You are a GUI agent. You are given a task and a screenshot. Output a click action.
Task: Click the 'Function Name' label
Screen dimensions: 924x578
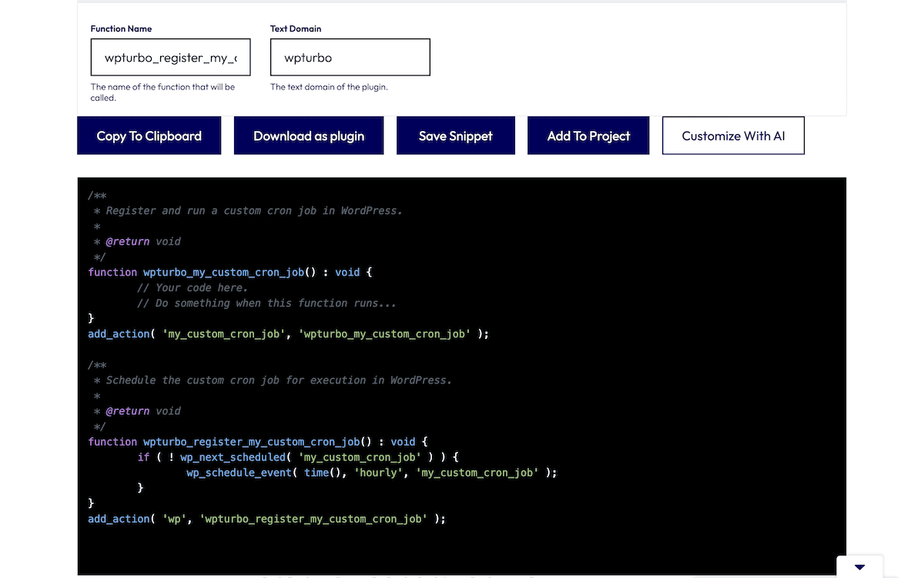[x=121, y=29]
